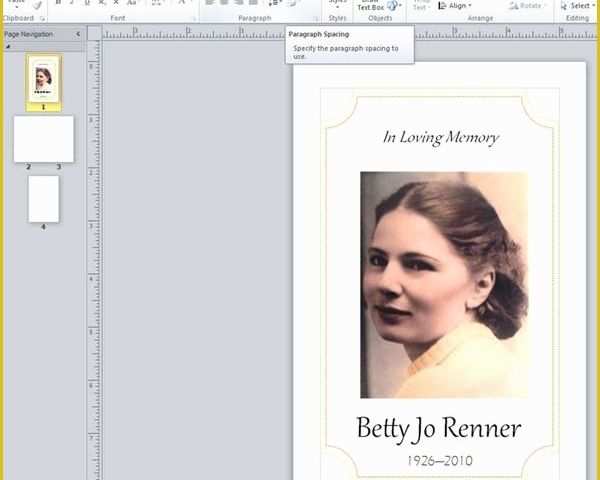Click the '1926–2010' dates text
The width and height of the screenshot is (600, 480).
[440, 460]
